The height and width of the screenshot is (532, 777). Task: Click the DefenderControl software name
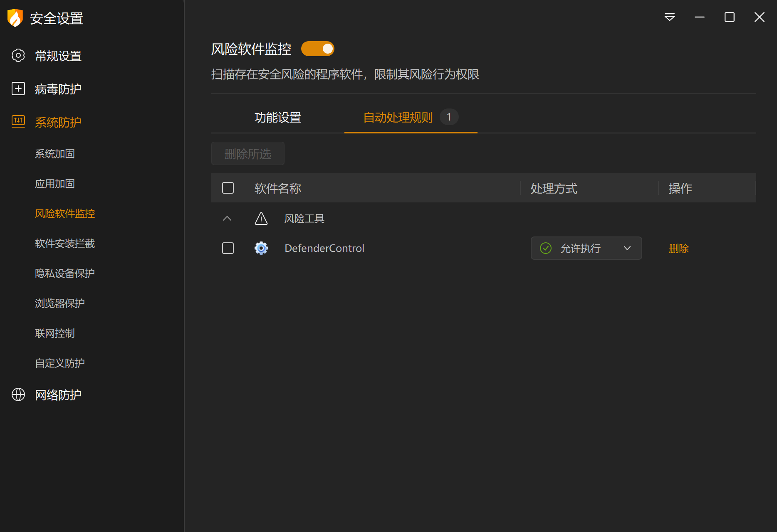point(324,248)
